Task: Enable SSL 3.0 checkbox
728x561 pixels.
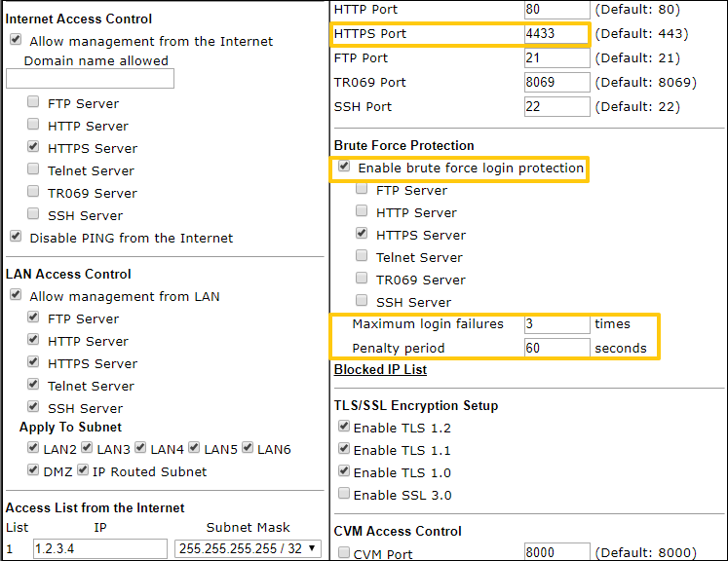Action: 343,495
